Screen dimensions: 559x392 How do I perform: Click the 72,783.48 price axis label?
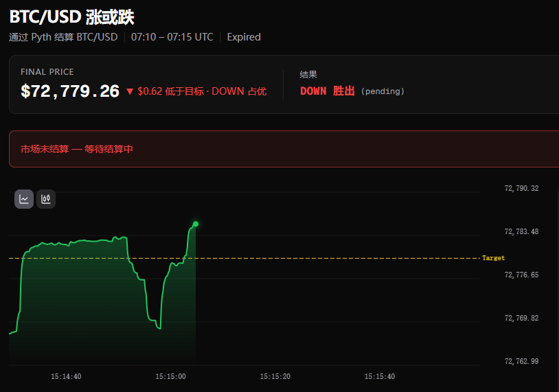click(521, 231)
